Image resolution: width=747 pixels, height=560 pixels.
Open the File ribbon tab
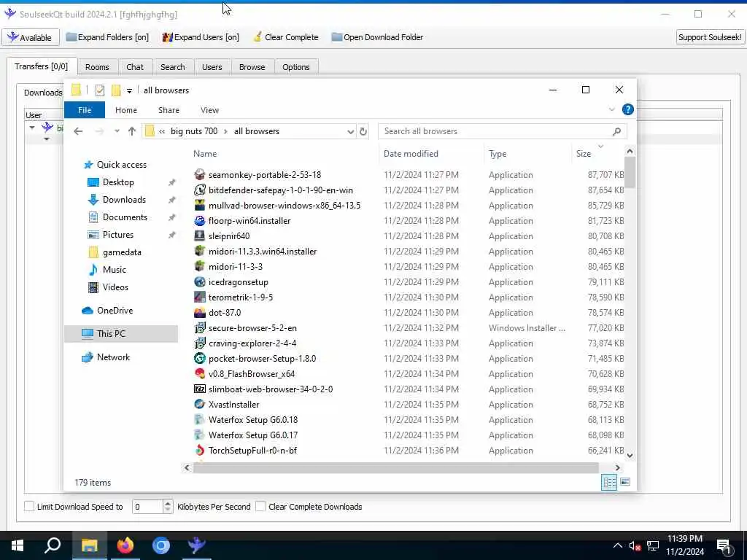tap(85, 110)
